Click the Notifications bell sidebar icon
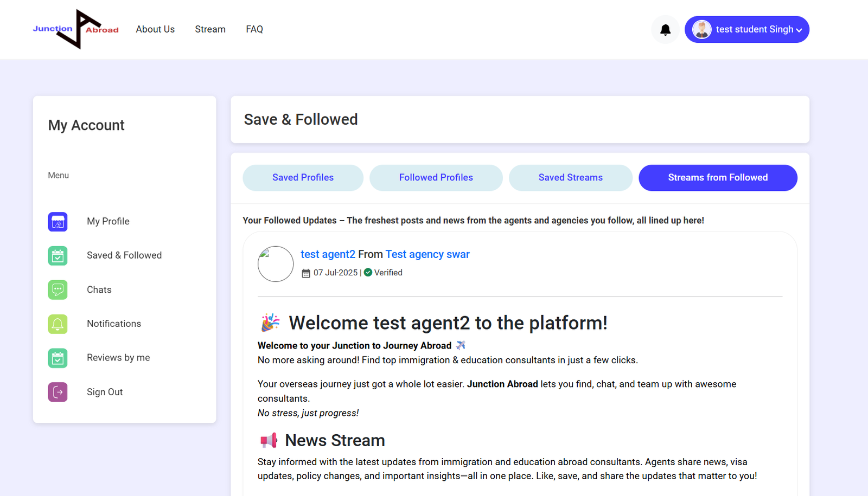The height and width of the screenshot is (496, 868). [58, 324]
